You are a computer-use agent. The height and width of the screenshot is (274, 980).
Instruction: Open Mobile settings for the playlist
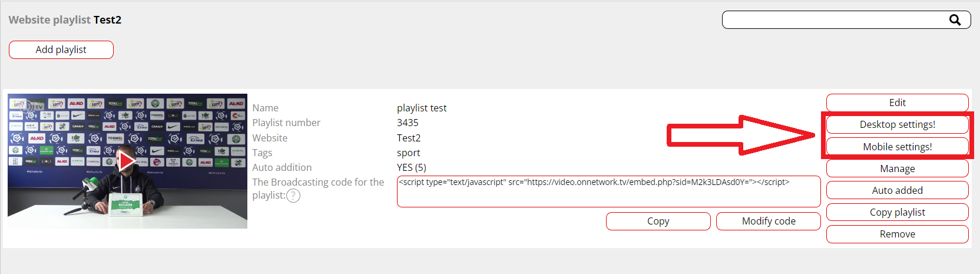897,147
